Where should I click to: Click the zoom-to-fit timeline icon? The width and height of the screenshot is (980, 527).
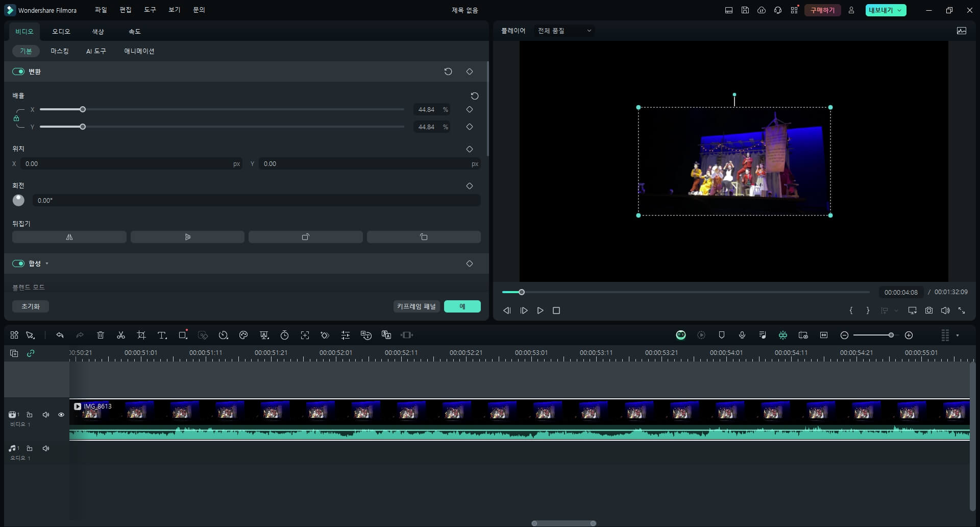point(824,335)
